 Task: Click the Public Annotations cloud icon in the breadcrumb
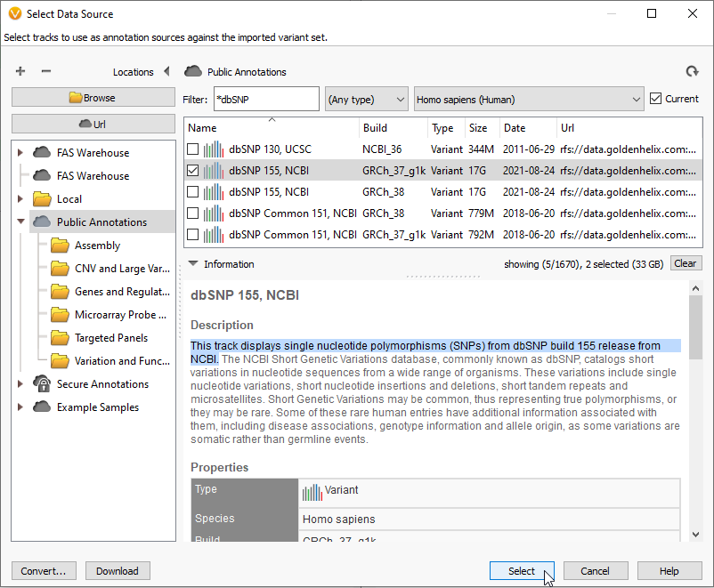click(x=192, y=71)
